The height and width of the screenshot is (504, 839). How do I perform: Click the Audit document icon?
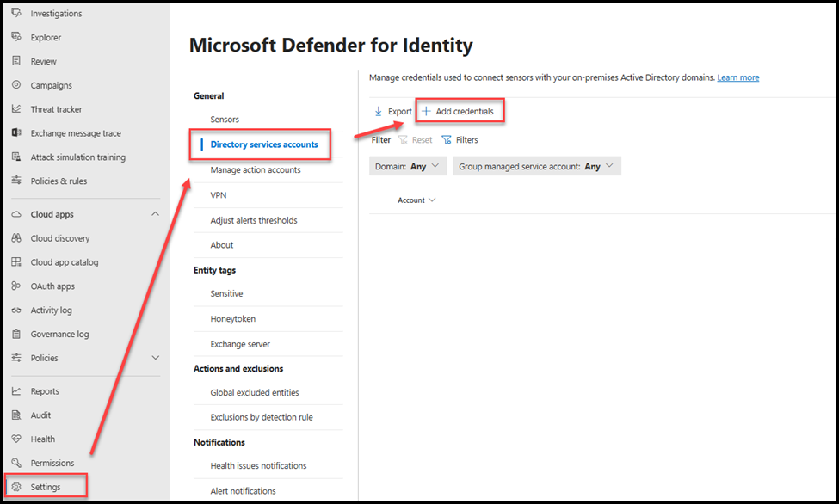pos(16,415)
